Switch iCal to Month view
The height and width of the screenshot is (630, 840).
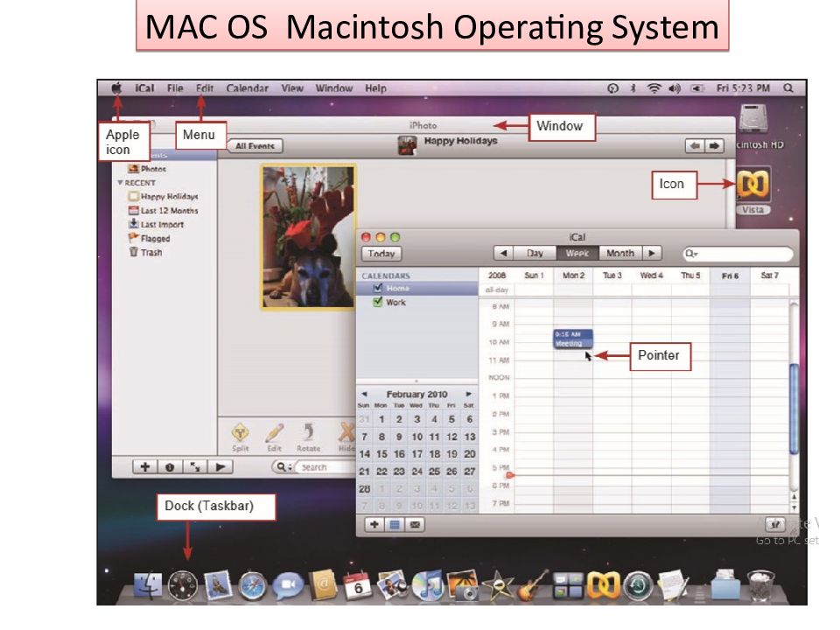tap(620, 253)
